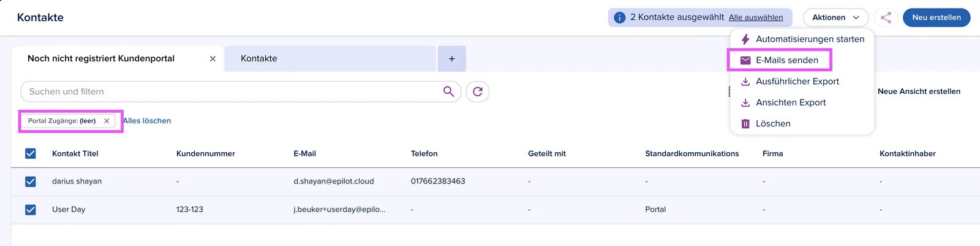Collapse the Aktionen dropdown

835,17
